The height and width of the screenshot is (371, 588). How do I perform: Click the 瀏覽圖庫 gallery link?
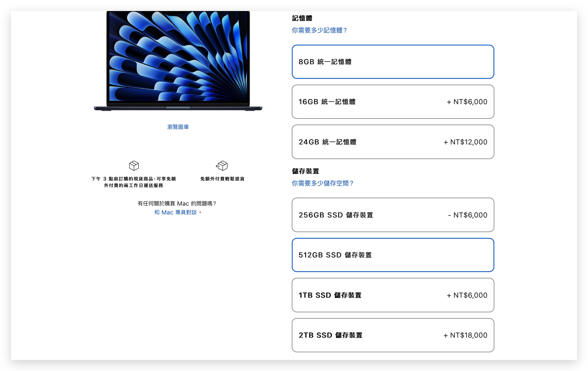178,127
